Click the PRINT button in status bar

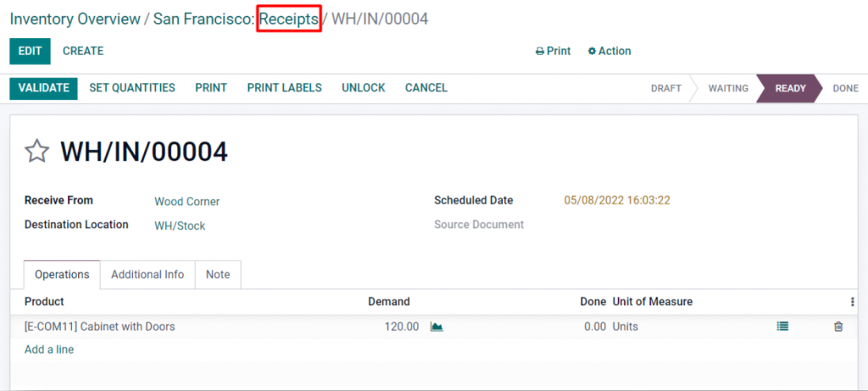(211, 88)
